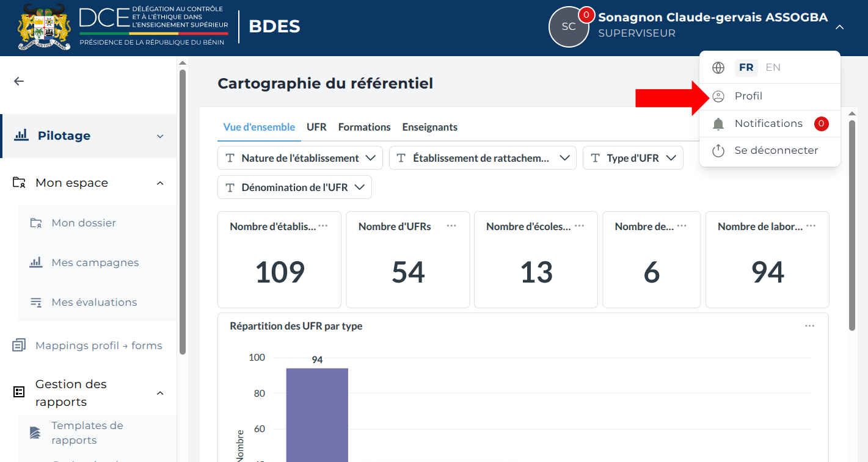The image size is (868, 462).
Task: Click the 109 establishments value
Action: tap(280, 272)
